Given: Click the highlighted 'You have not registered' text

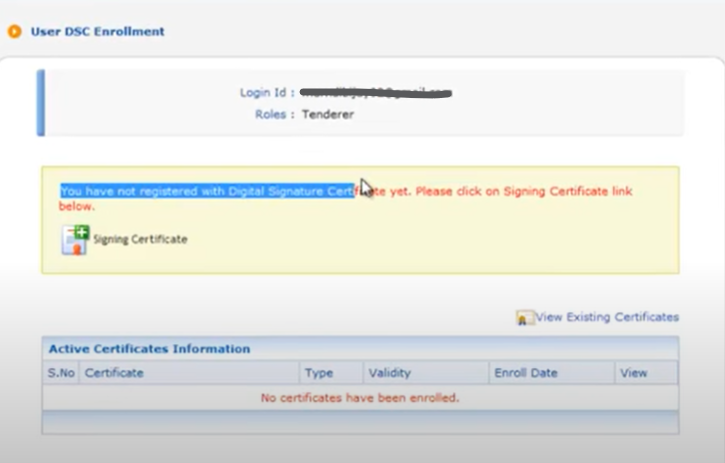Looking at the screenshot, I should [207, 191].
